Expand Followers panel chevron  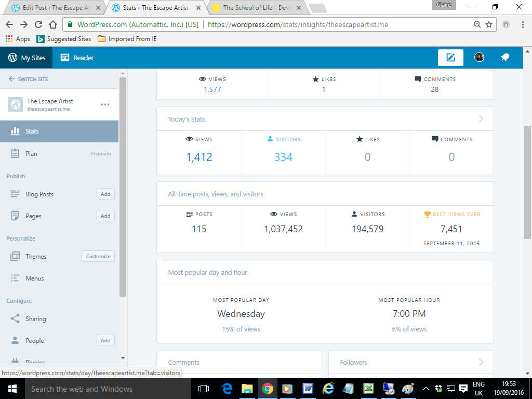pos(481,362)
